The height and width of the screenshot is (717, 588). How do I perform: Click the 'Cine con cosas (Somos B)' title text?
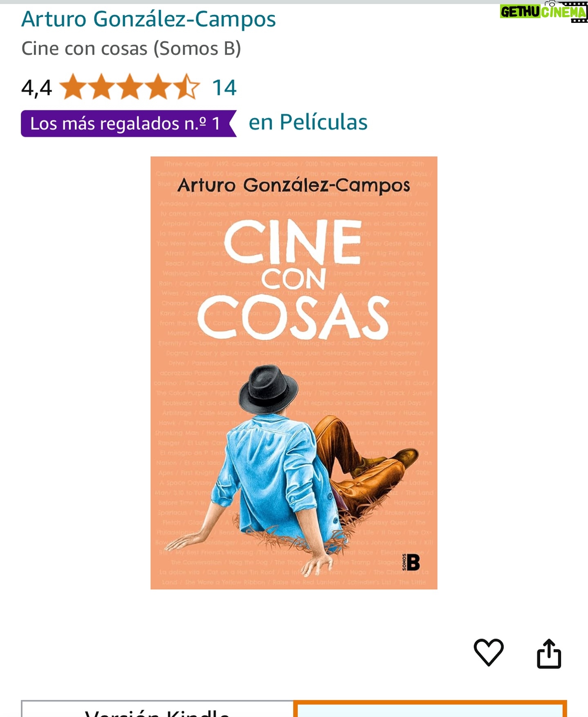tap(131, 49)
